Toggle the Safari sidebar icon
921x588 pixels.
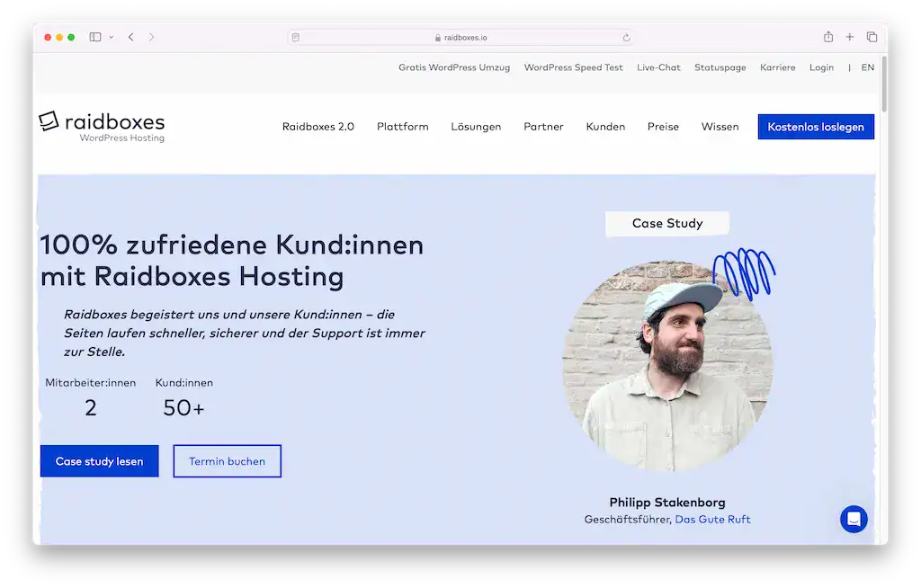click(95, 37)
